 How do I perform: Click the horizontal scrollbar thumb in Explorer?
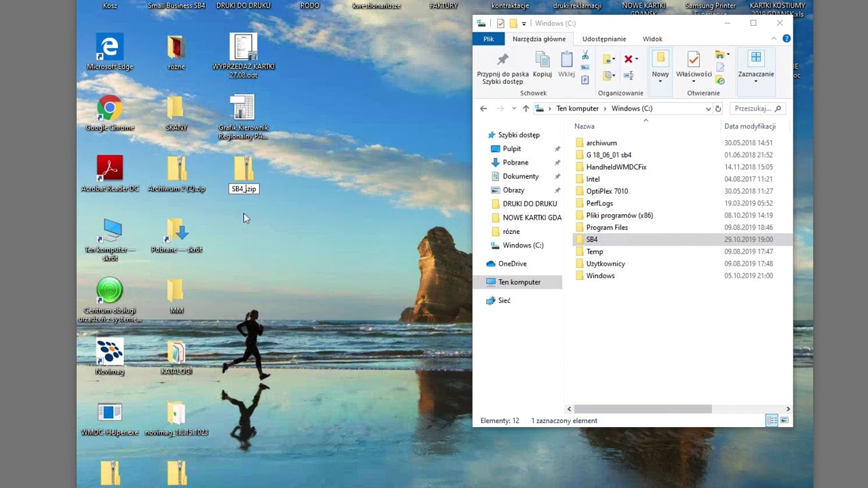(643, 409)
